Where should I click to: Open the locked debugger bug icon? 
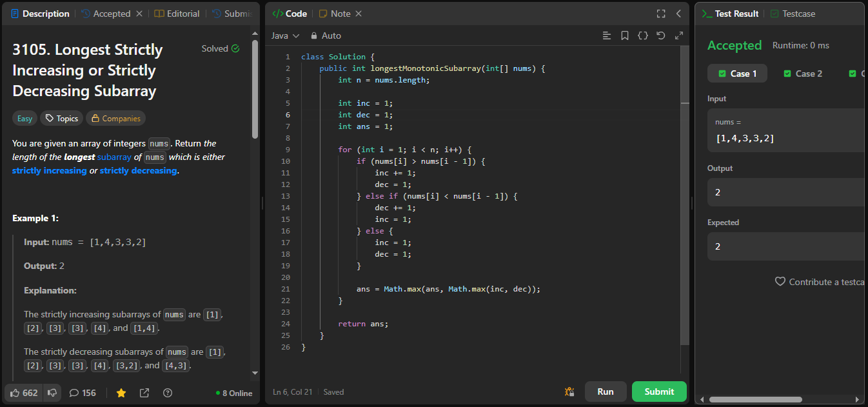(x=569, y=392)
